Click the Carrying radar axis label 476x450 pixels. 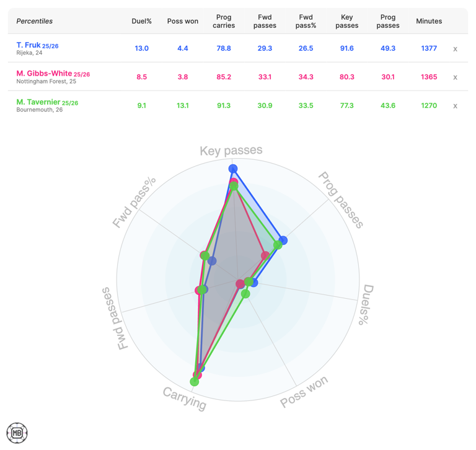click(185, 399)
